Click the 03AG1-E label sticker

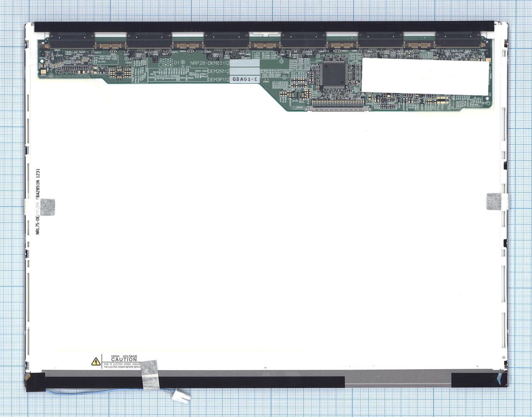click(x=245, y=80)
